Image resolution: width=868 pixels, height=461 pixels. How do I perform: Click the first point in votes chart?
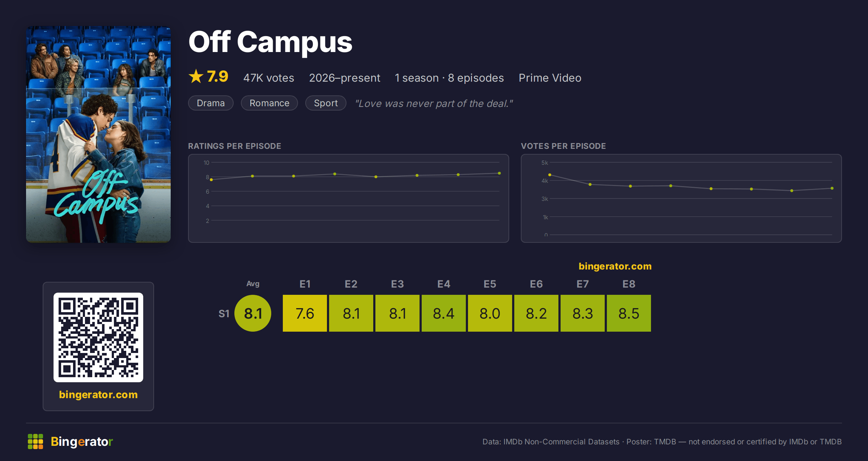coord(550,175)
